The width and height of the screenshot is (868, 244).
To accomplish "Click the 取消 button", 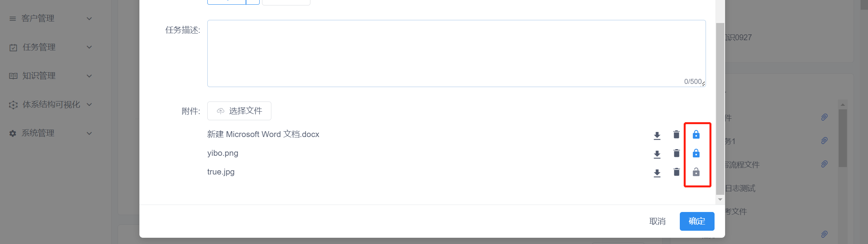I will [658, 221].
